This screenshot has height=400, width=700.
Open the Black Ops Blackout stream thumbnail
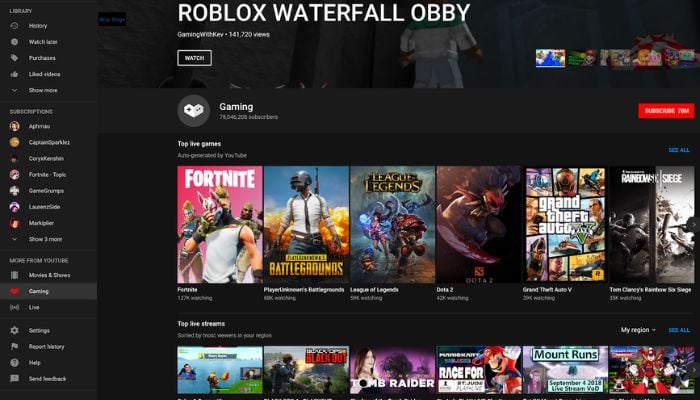306,370
